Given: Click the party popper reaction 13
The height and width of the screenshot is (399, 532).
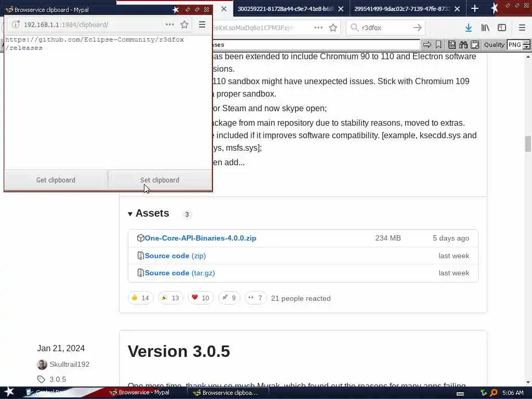Looking at the screenshot, I should 170,298.
